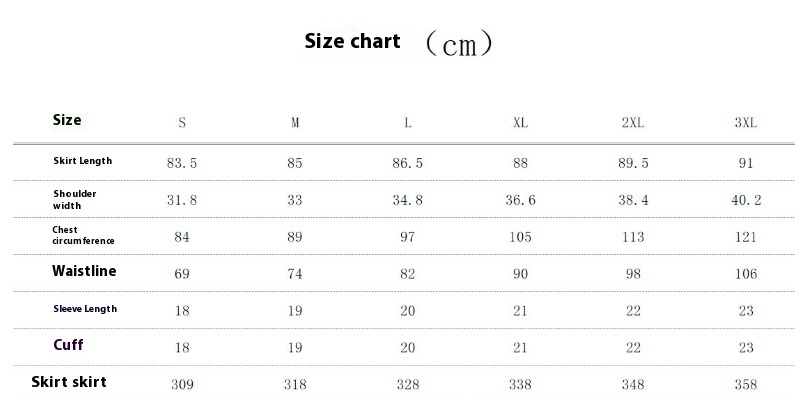
Task: Click the Skirt Length row label
Action: pyautogui.click(x=83, y=161)
